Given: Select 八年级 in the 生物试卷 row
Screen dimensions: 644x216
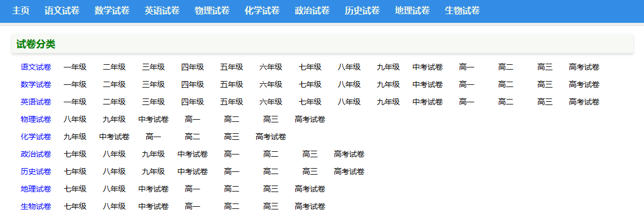Looking at the screenshot, I should [114, 206].
